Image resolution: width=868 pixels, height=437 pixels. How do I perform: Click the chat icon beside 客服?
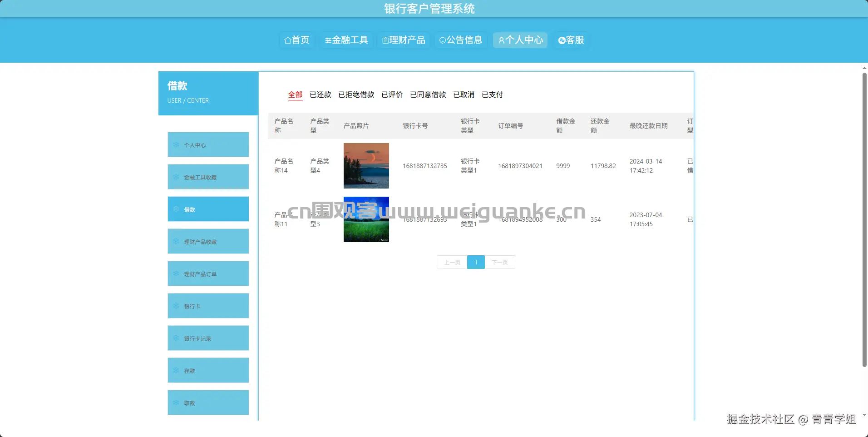562,40
